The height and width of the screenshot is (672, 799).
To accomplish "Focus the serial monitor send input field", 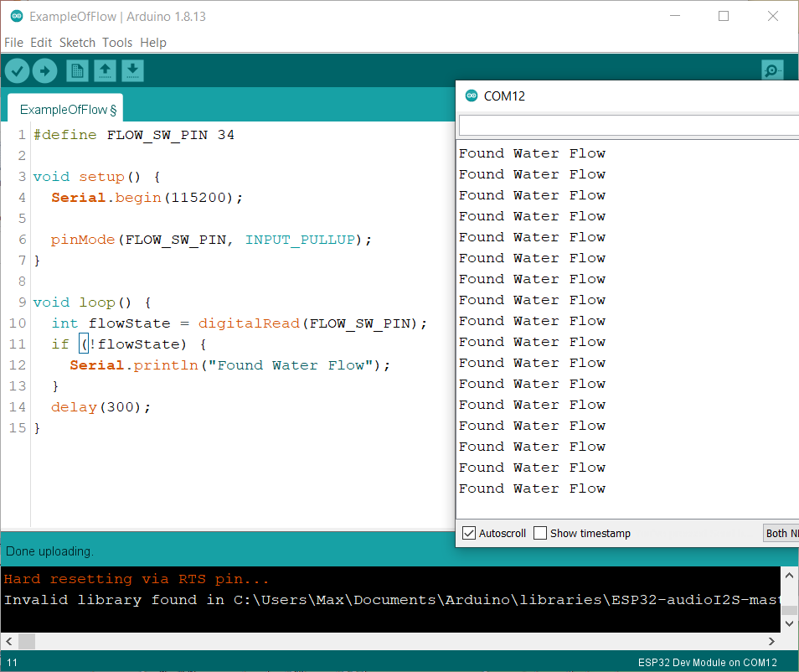I will pos(629,126).
